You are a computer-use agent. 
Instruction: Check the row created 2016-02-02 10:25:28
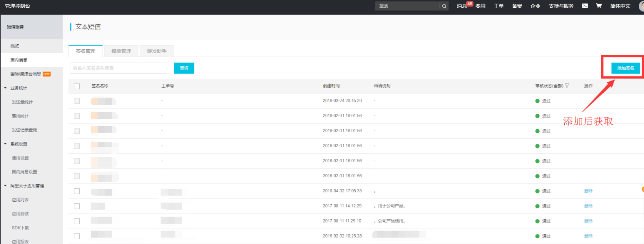point(77,236)
